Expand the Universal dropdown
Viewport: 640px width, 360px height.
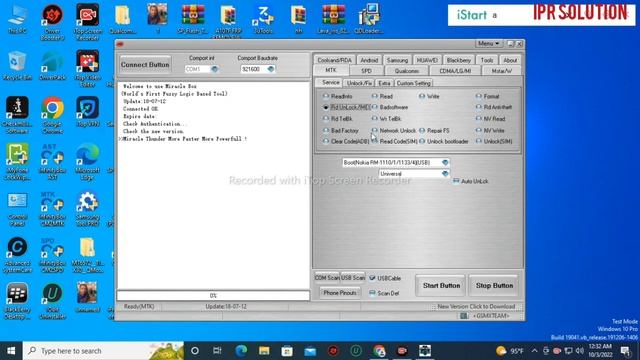pyautogui.click(x=445, y=173)
